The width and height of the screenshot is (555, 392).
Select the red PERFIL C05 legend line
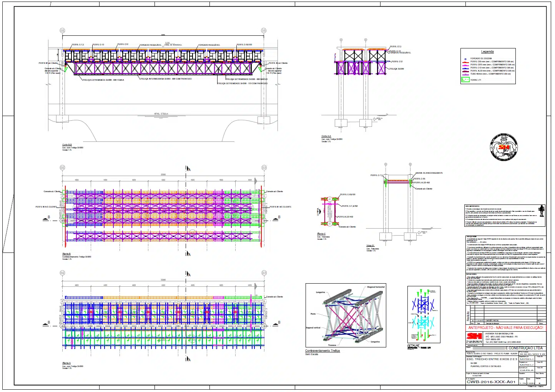pyautogui.click(x=465, y=62)
